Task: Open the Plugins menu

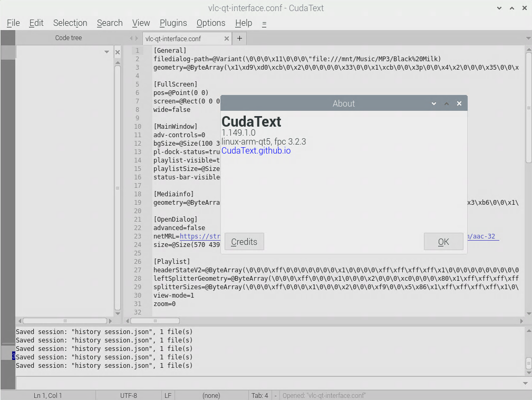Action: [x=173, y=23]
